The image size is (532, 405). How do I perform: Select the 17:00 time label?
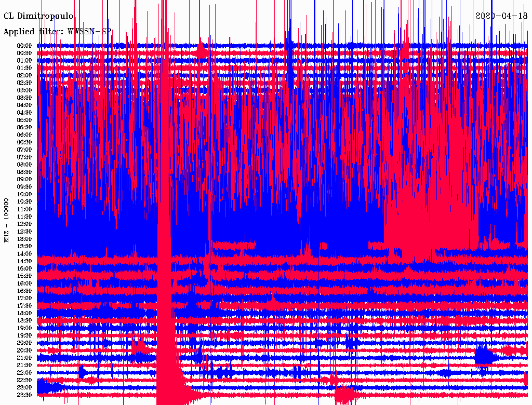tap(25, 299)
